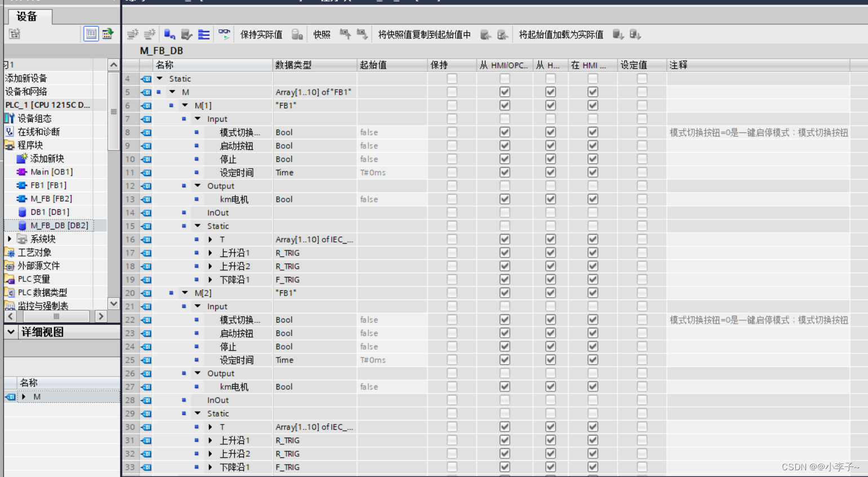The image size is (868, 477).
Task: Uncheck HMI/OPC access for km电机 in row 13
Action: coord(505,199)
